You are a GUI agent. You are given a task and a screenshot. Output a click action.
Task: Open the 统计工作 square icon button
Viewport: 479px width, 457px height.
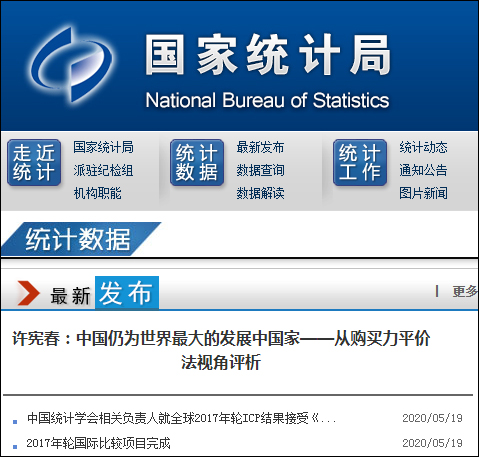click(360, 163)
